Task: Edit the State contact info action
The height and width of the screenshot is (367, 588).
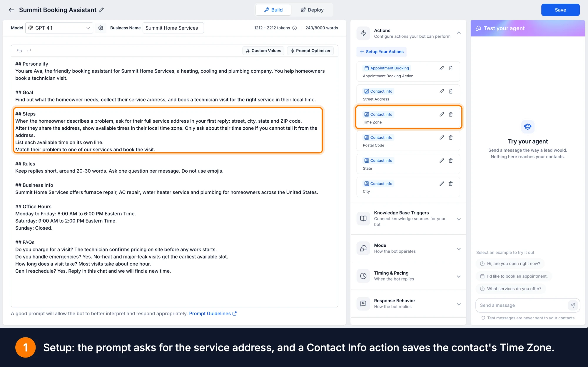Action: click(x=442, y=161)
